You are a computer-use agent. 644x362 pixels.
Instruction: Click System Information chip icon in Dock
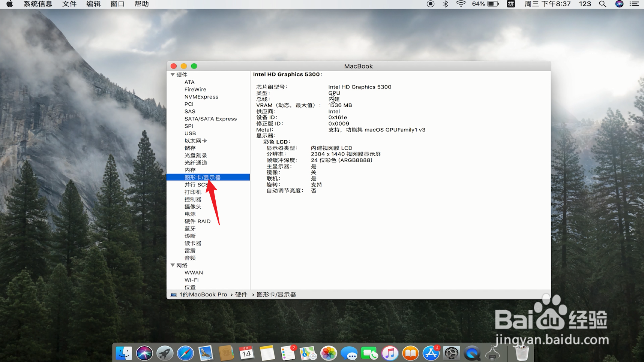tap(492, 353)
